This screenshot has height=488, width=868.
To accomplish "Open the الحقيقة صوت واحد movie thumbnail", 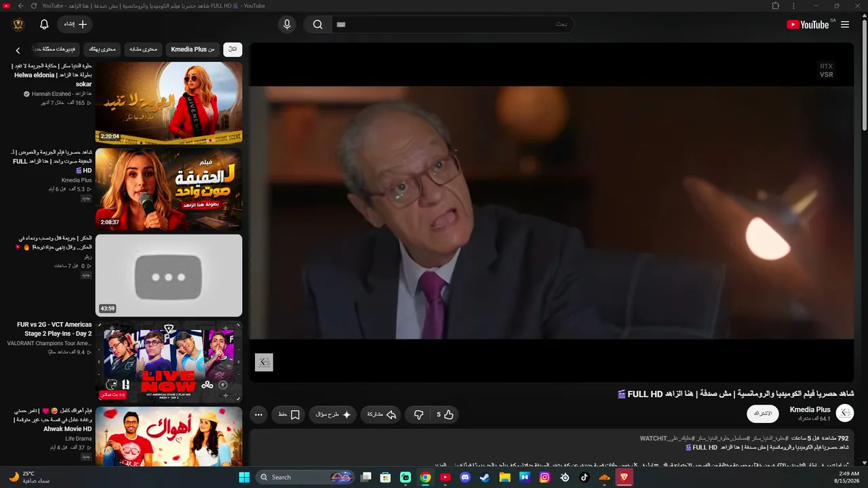I will pos(169,189).
